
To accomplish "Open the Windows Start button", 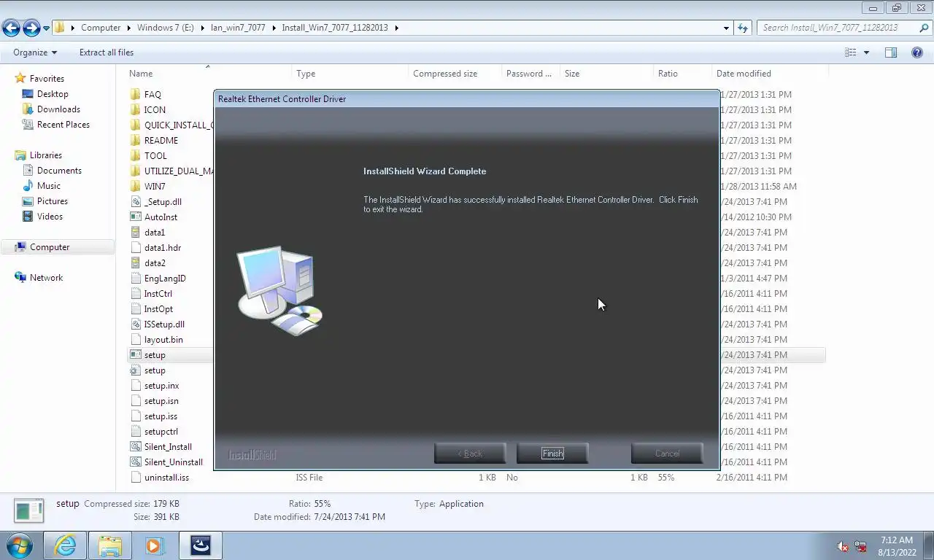I will (x=20, y=545).
